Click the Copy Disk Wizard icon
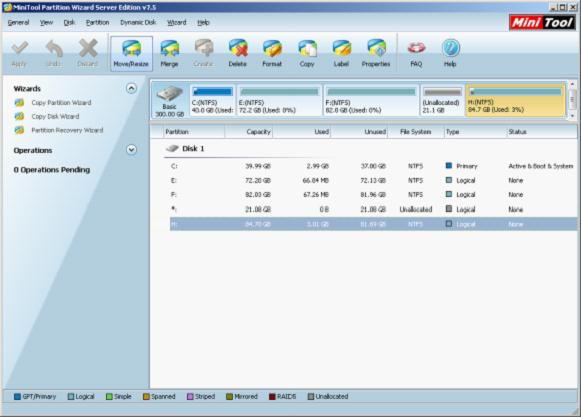 [x=19, y=116]
